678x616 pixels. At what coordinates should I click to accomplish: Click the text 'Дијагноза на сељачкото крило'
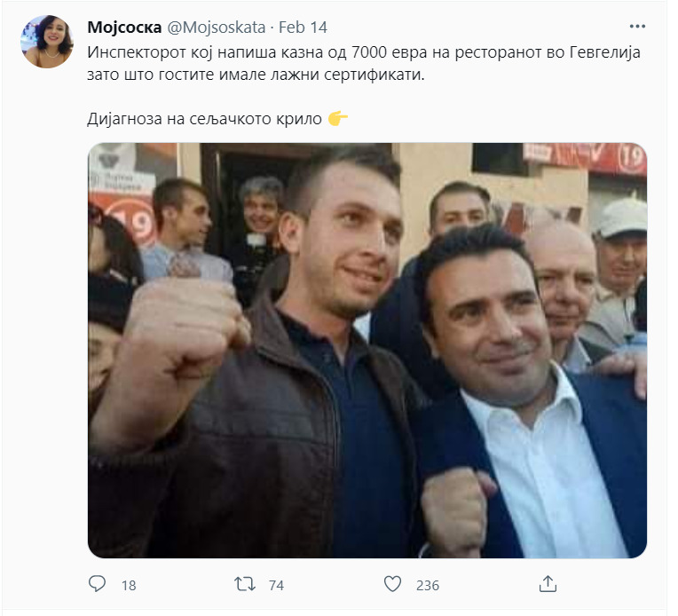point(204,119)
